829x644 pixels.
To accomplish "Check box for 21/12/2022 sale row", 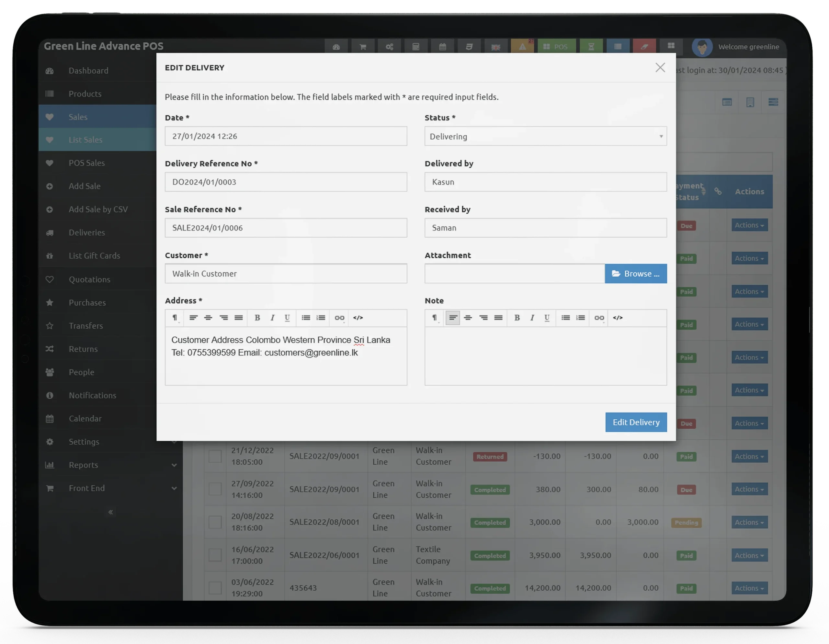I will click(215, 456).
